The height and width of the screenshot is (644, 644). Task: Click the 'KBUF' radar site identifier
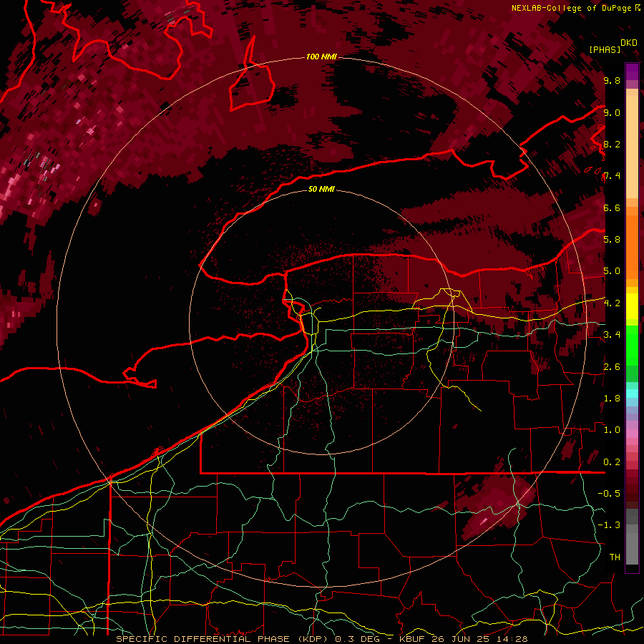point(414,639)
